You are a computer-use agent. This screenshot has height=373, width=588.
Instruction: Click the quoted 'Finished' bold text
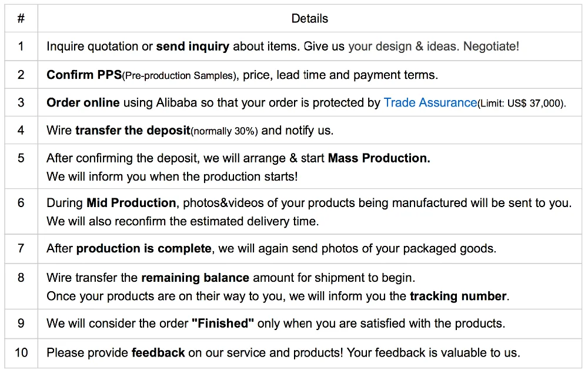tap(223, 324)
